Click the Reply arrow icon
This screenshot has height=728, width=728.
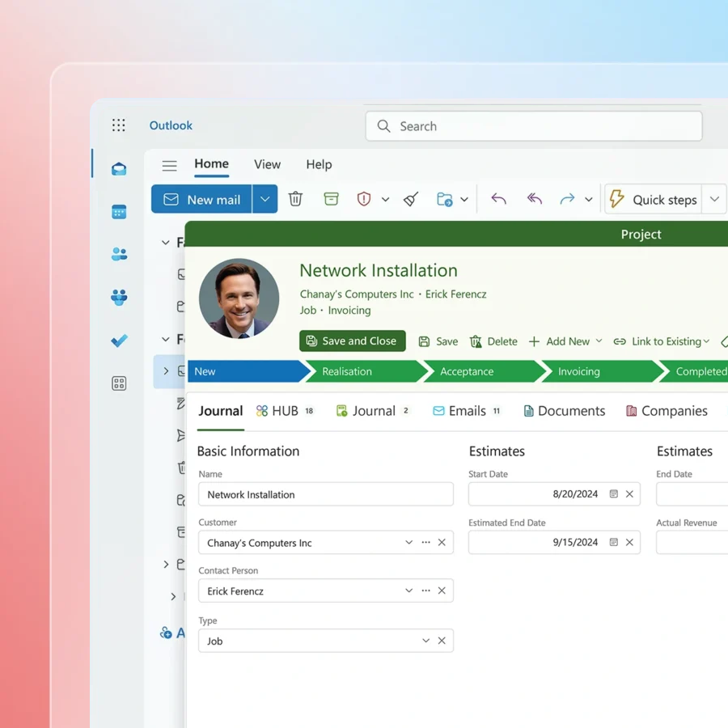coord(498,199)
